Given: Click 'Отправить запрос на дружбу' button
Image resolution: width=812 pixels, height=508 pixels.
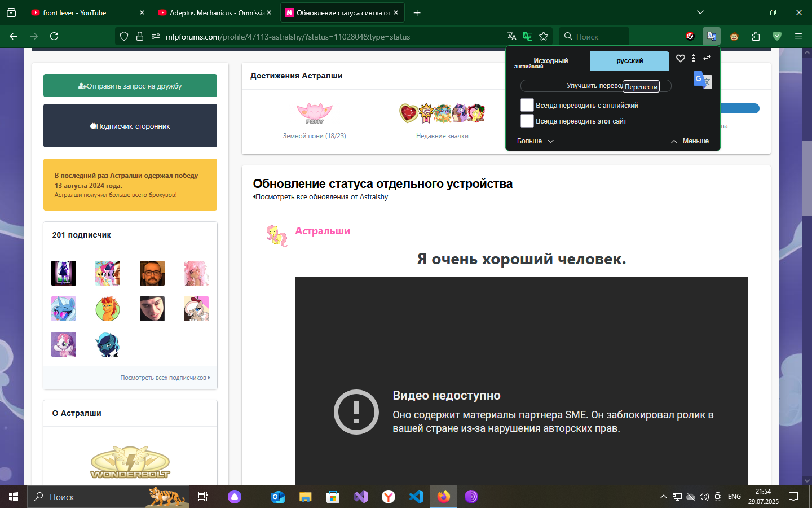Looking at the screenshot, I should 130,86.
